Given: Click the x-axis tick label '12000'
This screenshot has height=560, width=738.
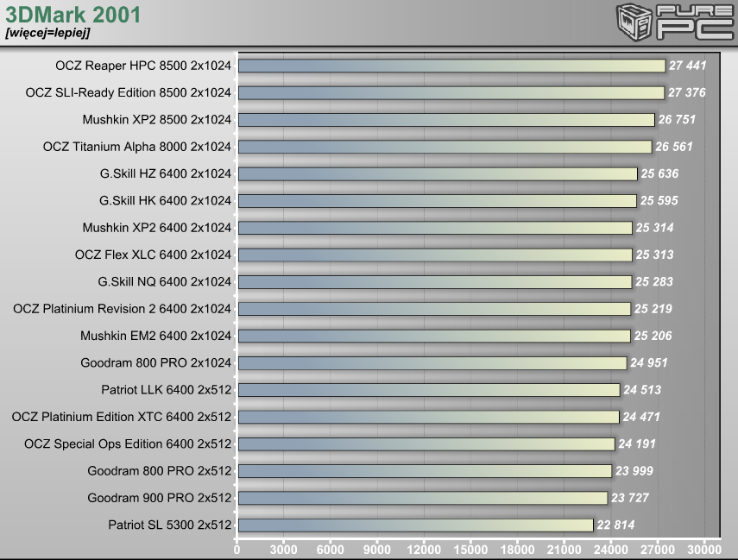Looking at the screenshot, I should 424,550.
